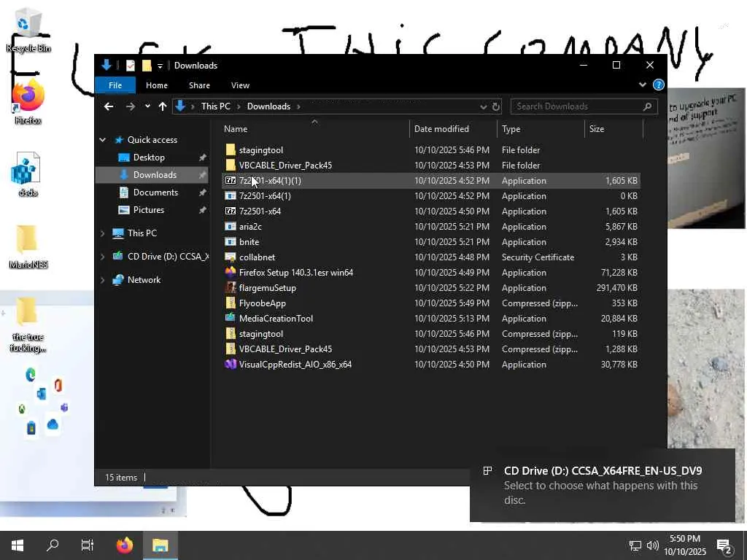Viewport: 747px width, 560px height.
Task: Go back with the Back arrow
Action: click(109, 106)
